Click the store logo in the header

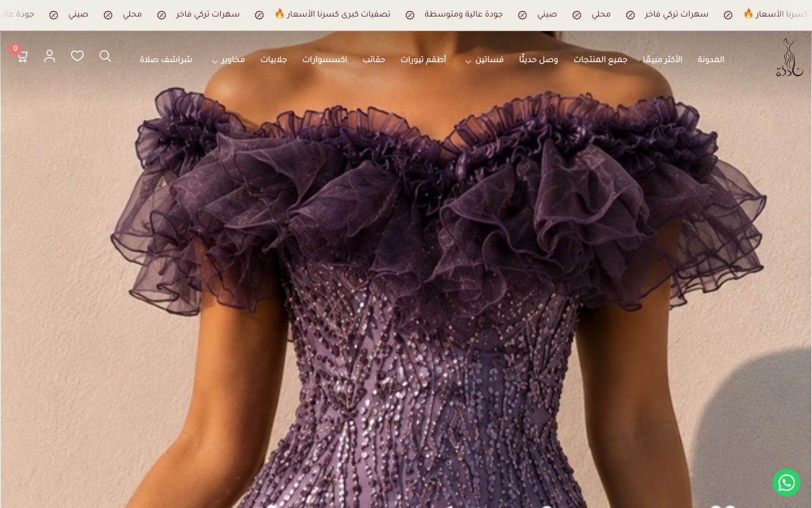pos(789,58)
